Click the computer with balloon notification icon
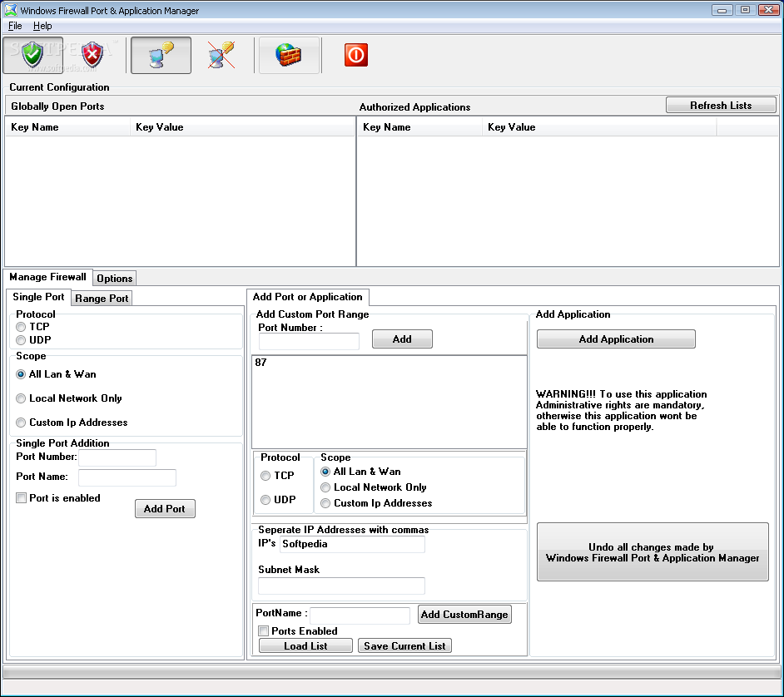Screen dimensions: 784x697 click(x=161, y=55)
